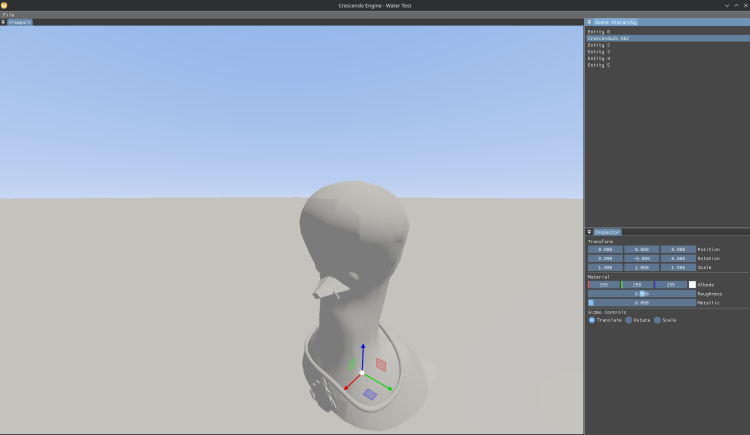Click the application icon in title bar

(x=4, y=5)
